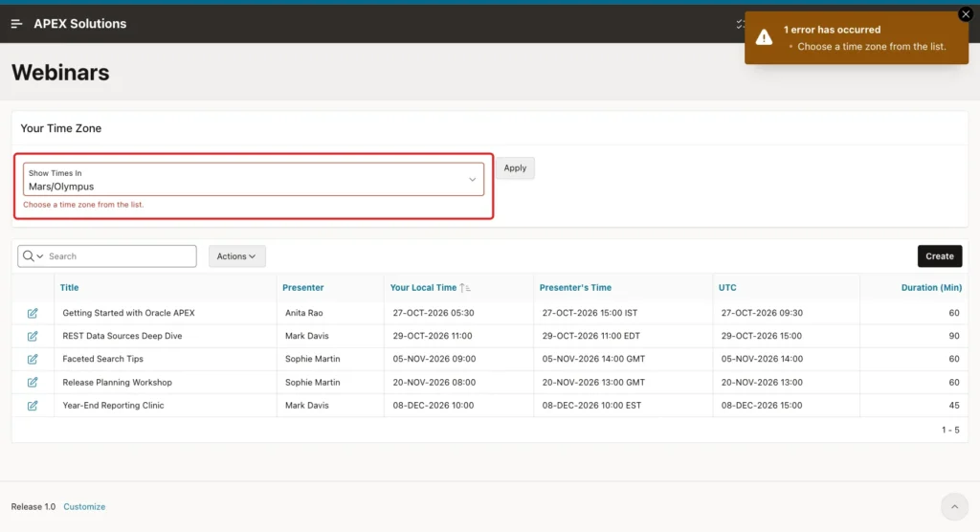Open the Presenter's Time column header
This screenshot has width=980, height=532.
575,288
